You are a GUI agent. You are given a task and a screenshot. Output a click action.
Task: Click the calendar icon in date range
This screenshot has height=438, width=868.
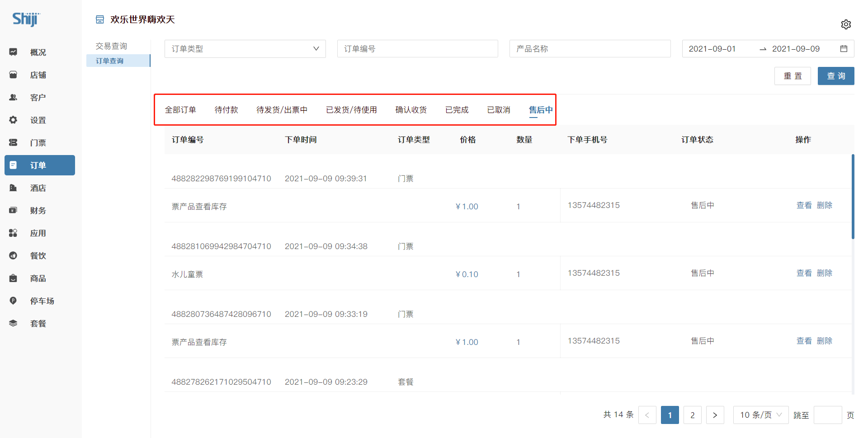(844, 49)
